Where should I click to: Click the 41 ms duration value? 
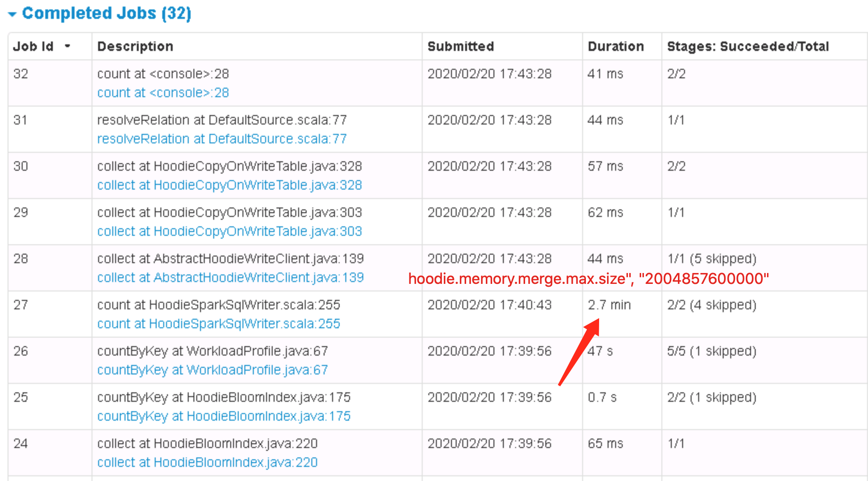pyautogui.click(x=605, y=74)
